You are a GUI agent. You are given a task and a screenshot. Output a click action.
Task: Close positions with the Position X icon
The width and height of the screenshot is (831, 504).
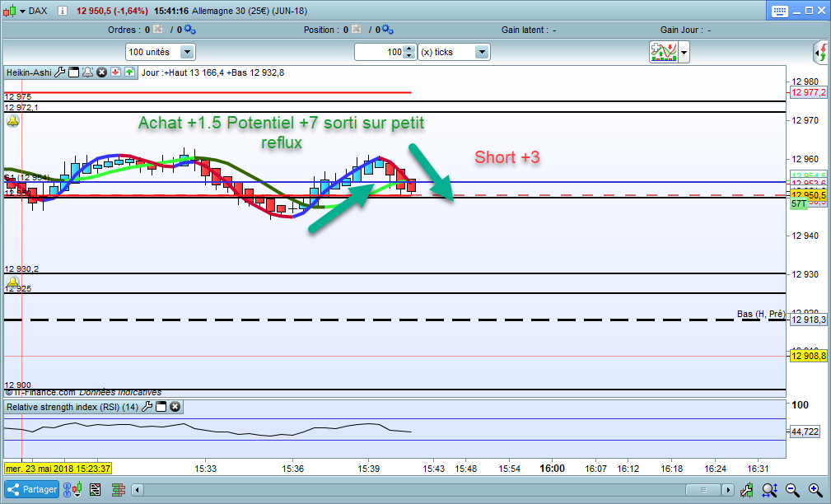click(356, 30)
